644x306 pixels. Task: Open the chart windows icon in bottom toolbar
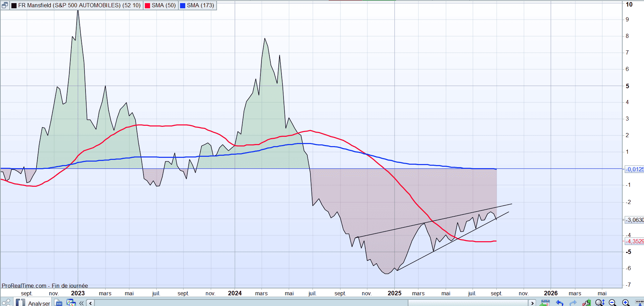(71, 303)
